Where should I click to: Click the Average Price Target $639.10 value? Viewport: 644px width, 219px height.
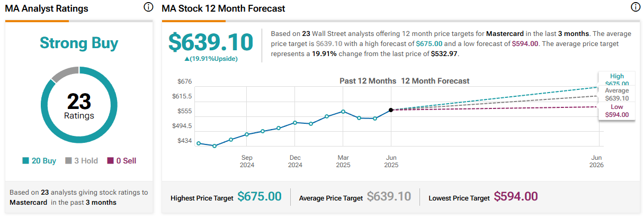(389, 197)
